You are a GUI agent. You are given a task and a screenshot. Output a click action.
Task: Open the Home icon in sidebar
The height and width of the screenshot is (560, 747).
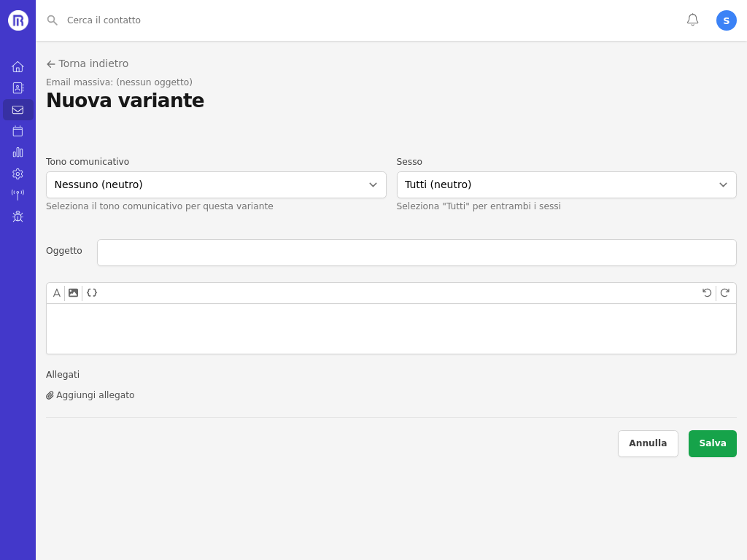(18, 67)
